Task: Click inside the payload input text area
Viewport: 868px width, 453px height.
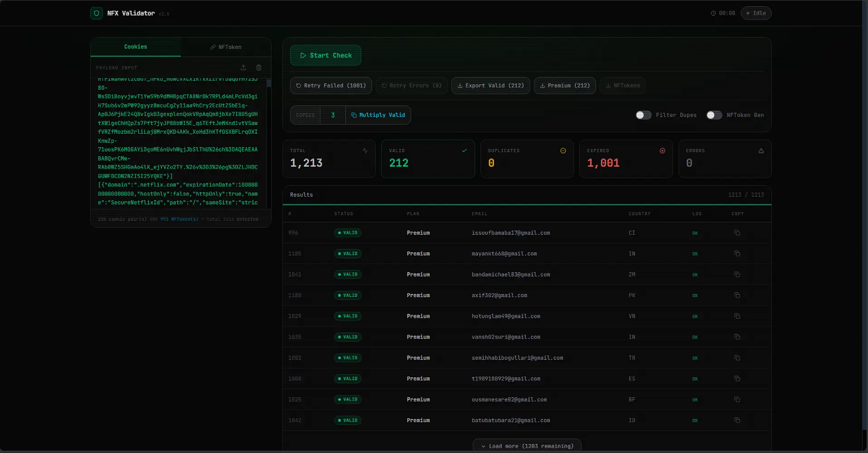Action: coord(178,144)
